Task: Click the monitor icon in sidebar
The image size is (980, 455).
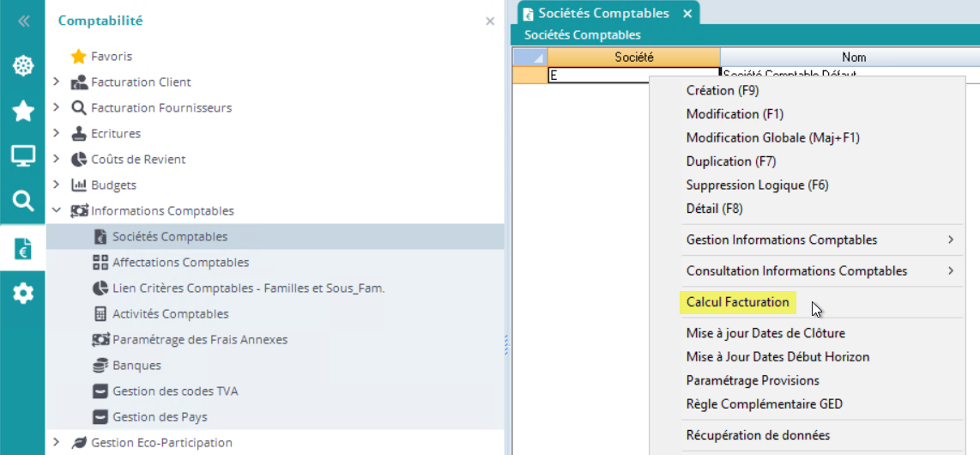Action: (x=22, y=156)
